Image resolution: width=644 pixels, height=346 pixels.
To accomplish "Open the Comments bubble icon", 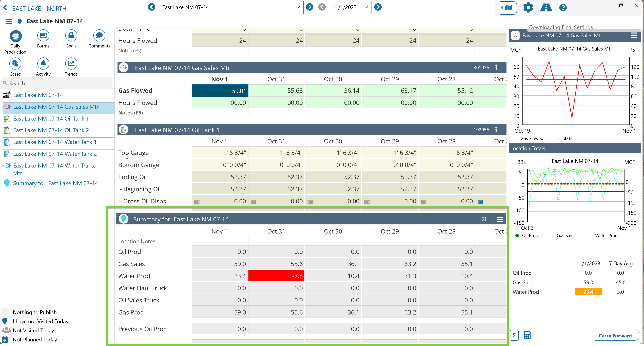I will 99,36.
